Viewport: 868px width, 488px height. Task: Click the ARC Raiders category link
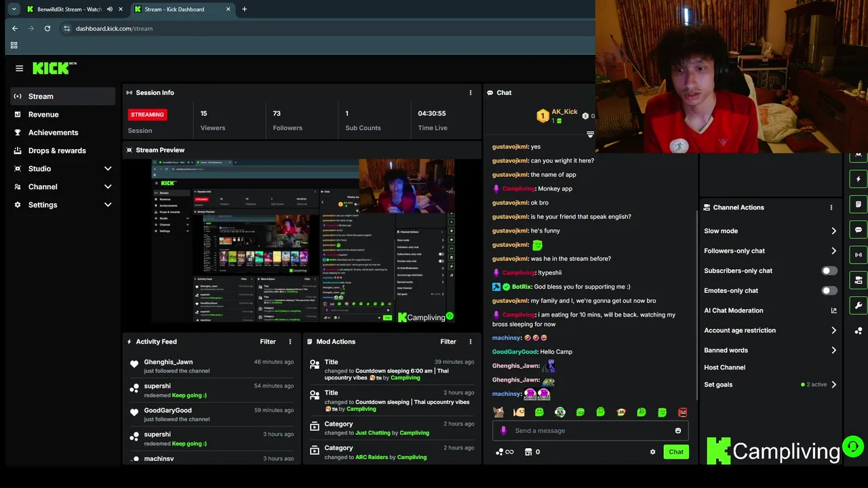pos(372,457)
